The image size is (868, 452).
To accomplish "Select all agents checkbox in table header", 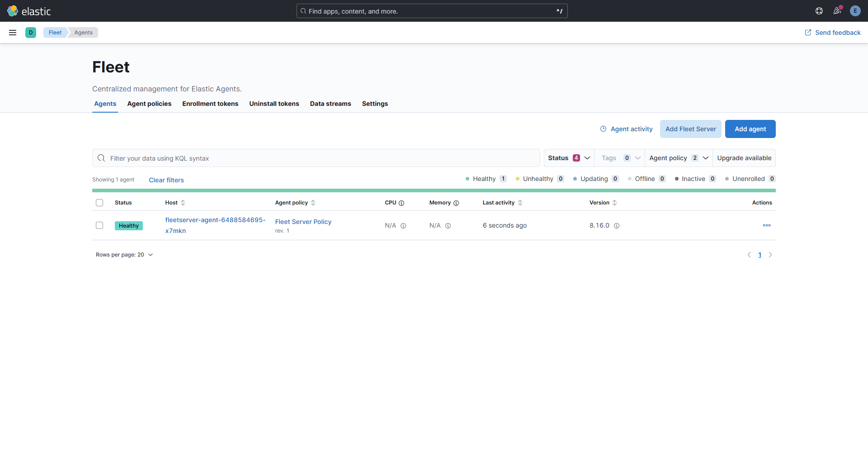I will [99, 203].
